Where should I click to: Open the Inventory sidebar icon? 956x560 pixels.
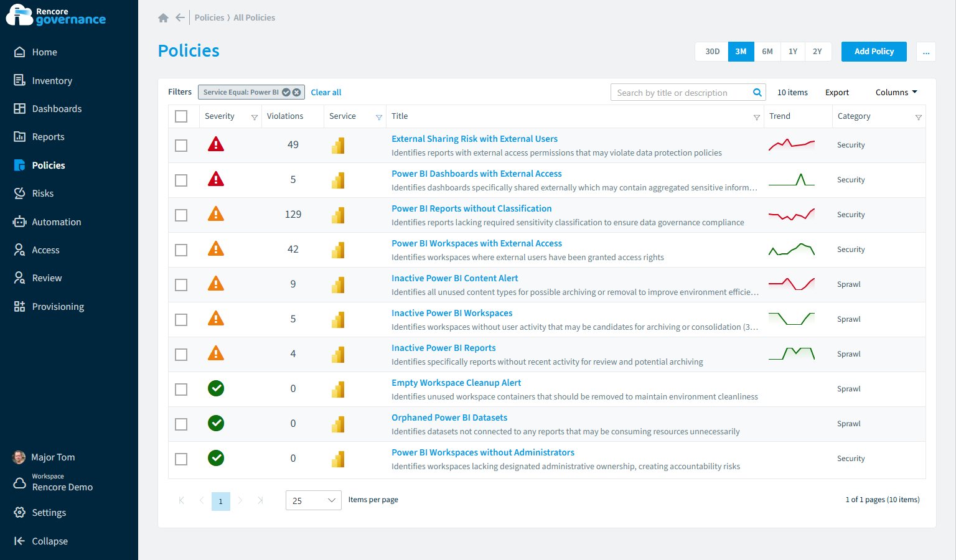pos(20,80)
